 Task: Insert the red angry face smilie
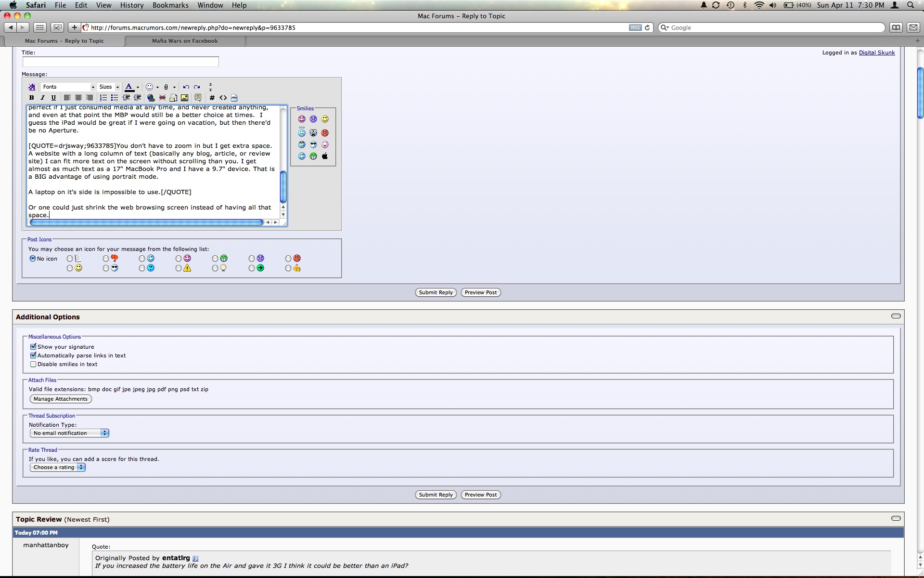[325, 133]
